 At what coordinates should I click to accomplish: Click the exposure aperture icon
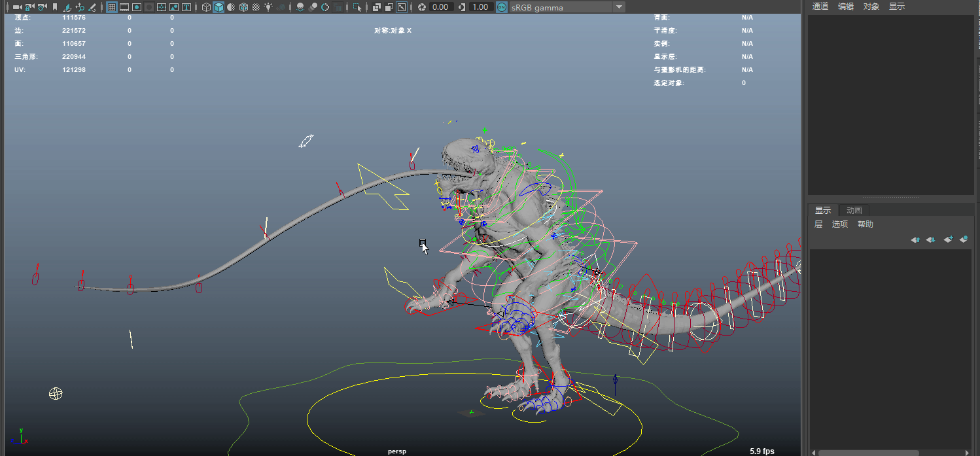point(422,7)
